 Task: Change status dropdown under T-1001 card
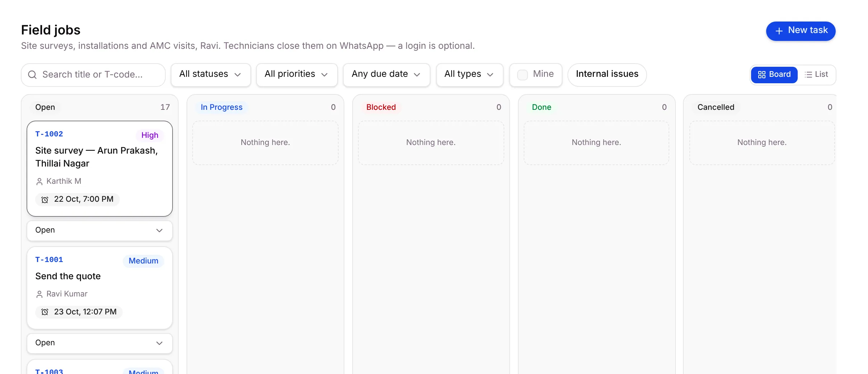(100, 343)
